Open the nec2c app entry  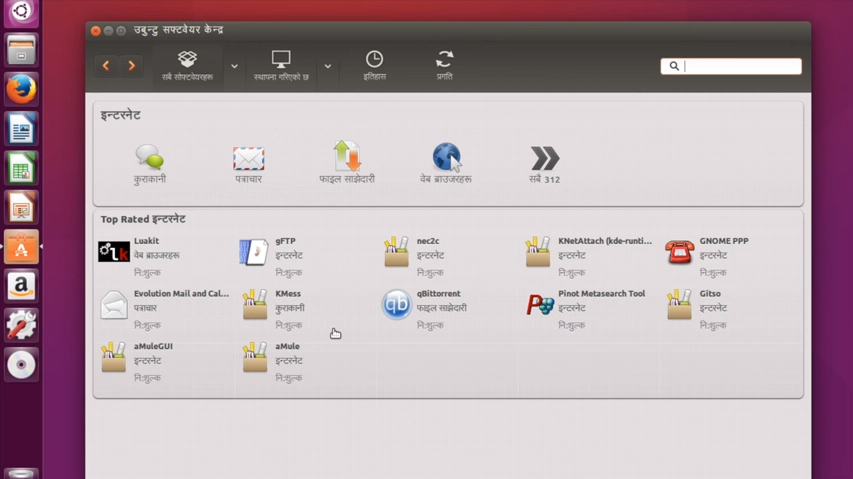pyautogui.click(x=448, y=256)
